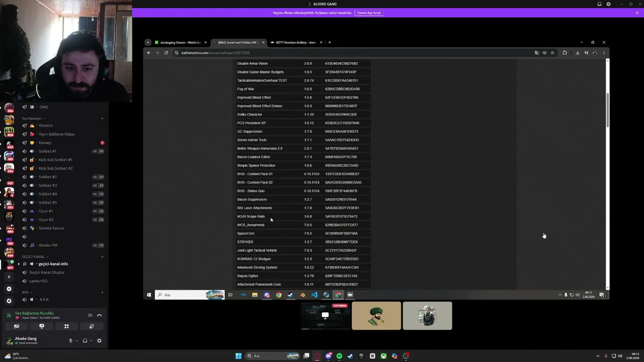Go back in the browser history
The image size is (644, 362).
[148, 53]
